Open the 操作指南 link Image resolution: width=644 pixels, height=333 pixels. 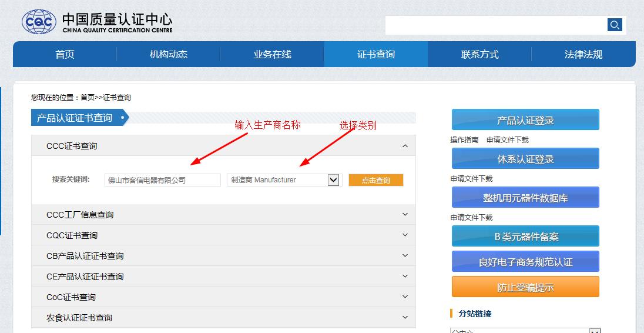click(464, 140)
